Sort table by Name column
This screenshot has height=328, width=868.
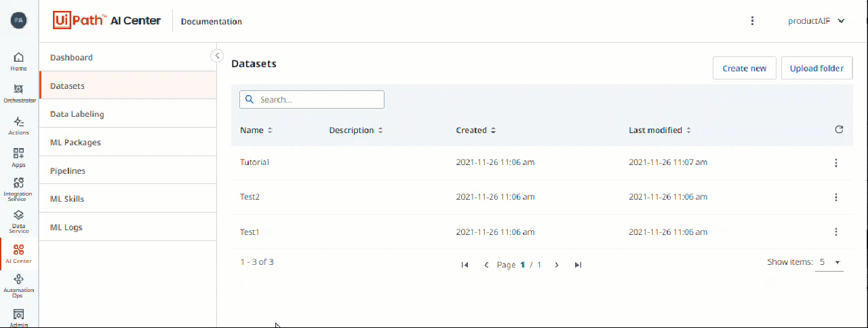(x=256, y=130)
